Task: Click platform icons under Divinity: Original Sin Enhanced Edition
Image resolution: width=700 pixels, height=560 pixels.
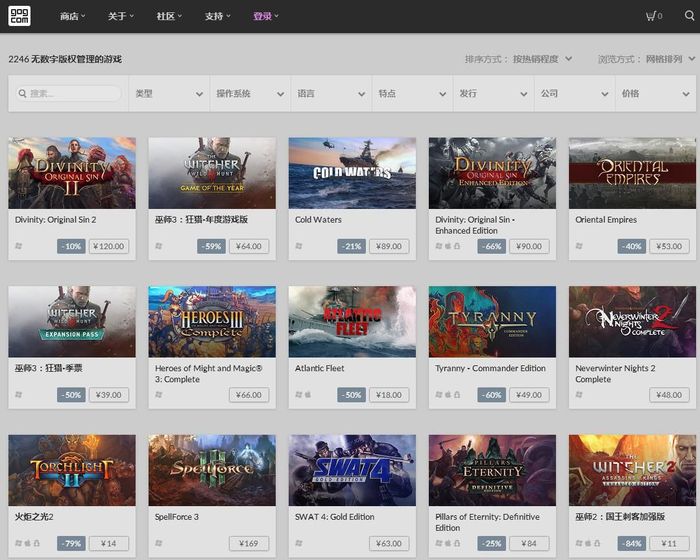Action: pos(448,246)
